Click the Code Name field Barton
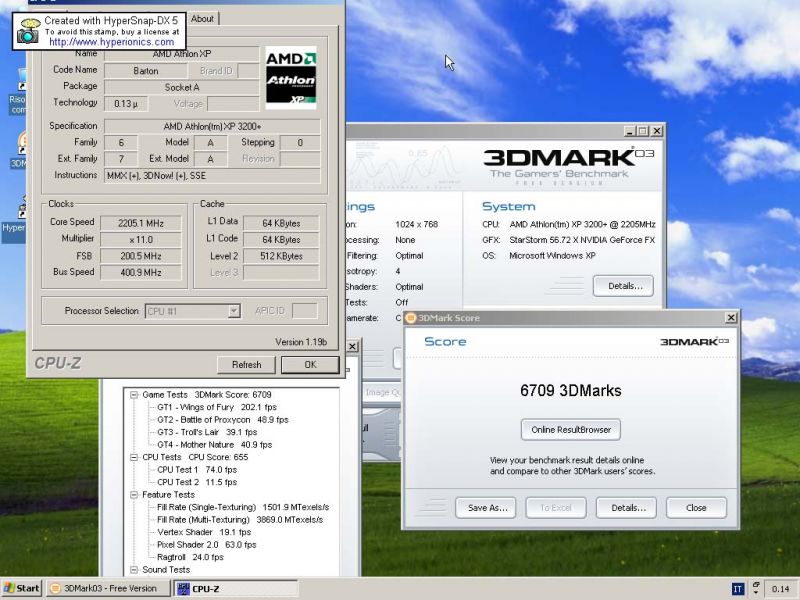 [145, 71]
